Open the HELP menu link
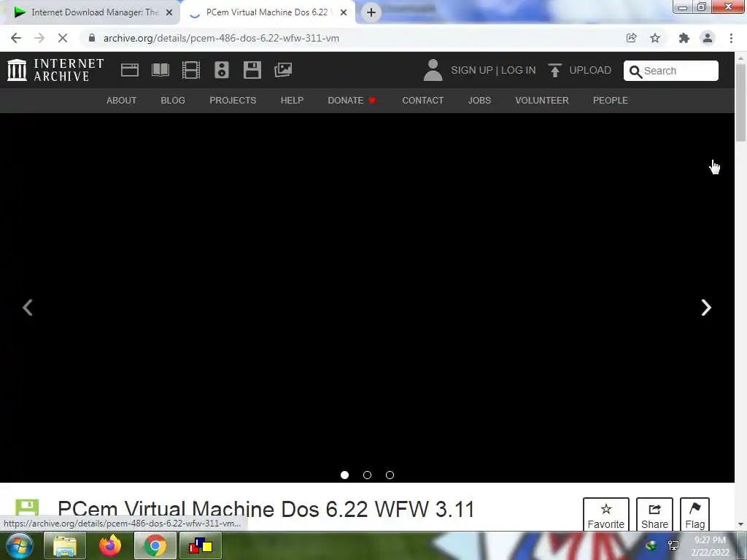 (292, 101)
